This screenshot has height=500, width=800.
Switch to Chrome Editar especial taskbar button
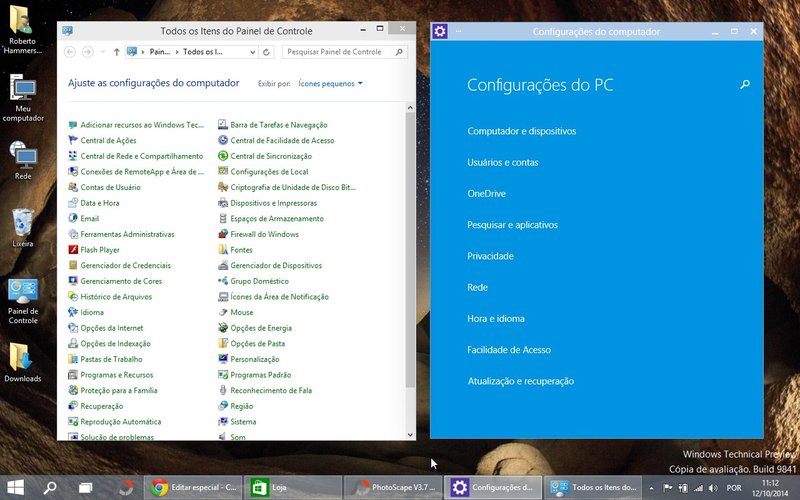[x=192, y=488]
